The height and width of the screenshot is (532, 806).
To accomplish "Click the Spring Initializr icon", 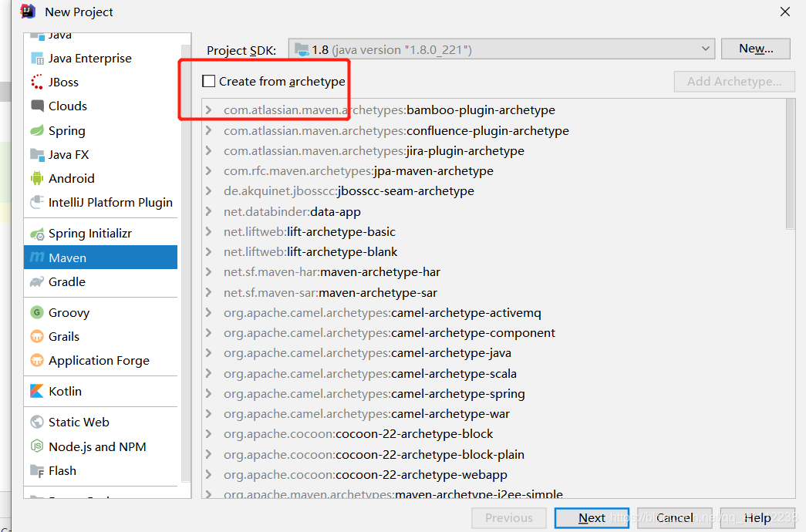I will point(37,234).
